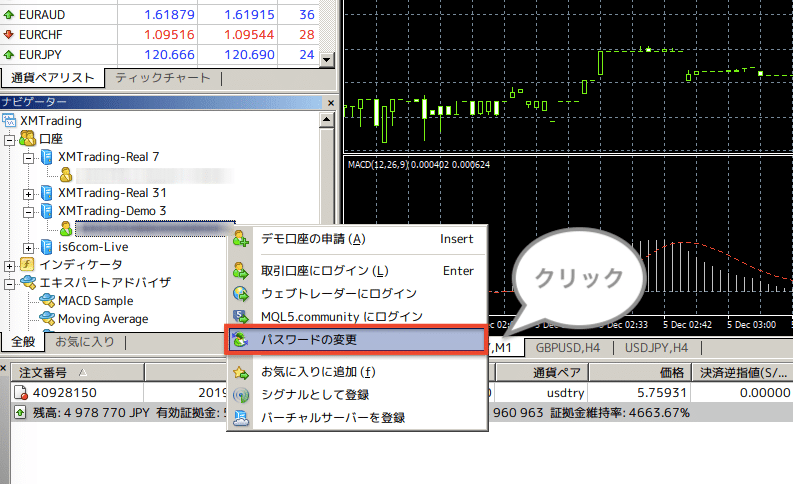Expand the インディケータ node
Viewport: 793px width, 484px height.
[x=10, y=266]
